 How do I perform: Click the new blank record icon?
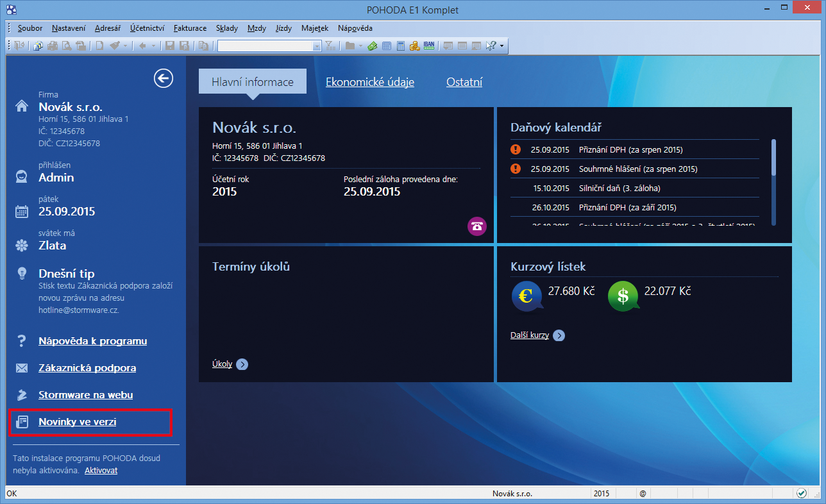point(99,46)
